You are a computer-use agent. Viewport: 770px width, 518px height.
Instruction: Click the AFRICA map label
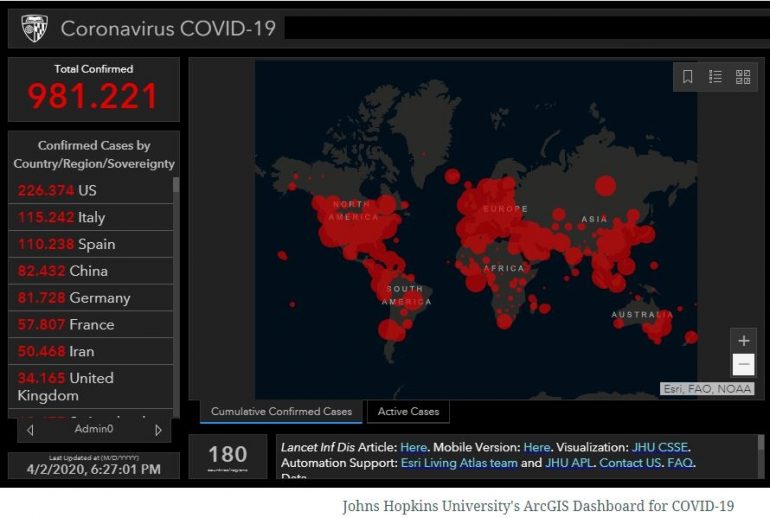504,268
